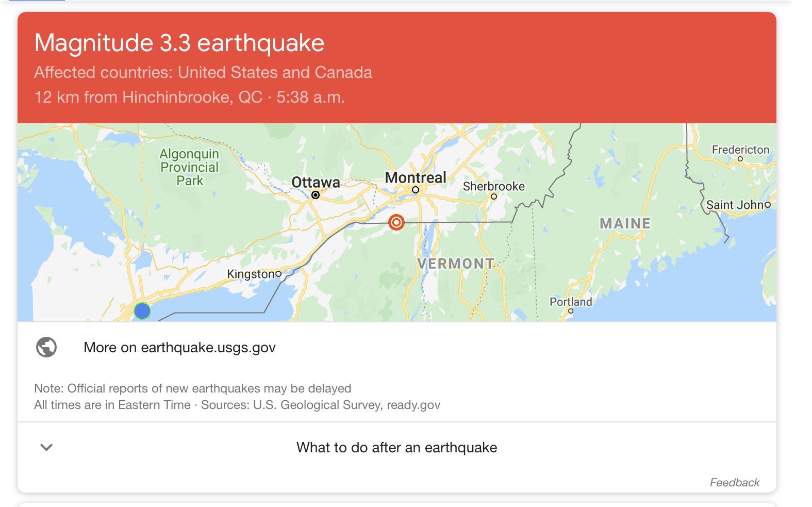Click the MAINE state label on map

pos(625,223)
